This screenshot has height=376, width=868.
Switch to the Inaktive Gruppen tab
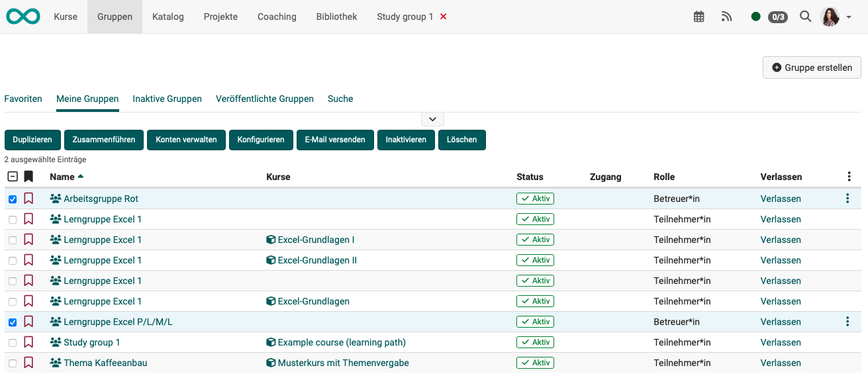167,99
